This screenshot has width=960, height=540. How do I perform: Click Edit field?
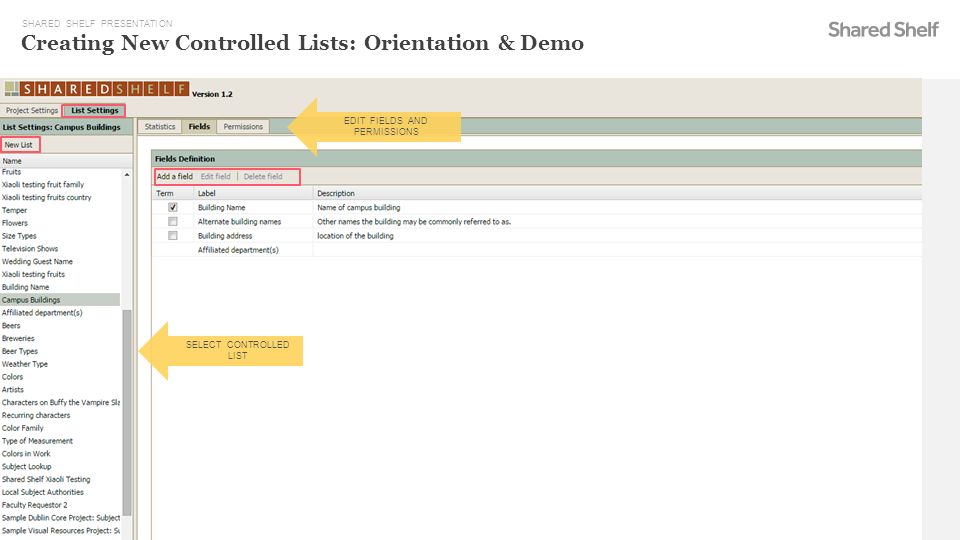pos(216,176)
